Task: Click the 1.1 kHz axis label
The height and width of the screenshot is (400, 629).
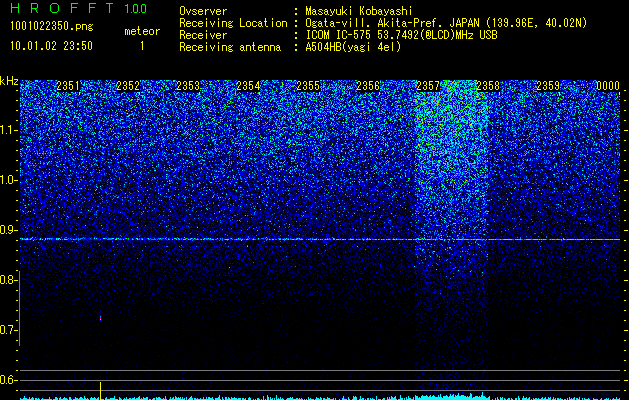Action: coord(8,130)
